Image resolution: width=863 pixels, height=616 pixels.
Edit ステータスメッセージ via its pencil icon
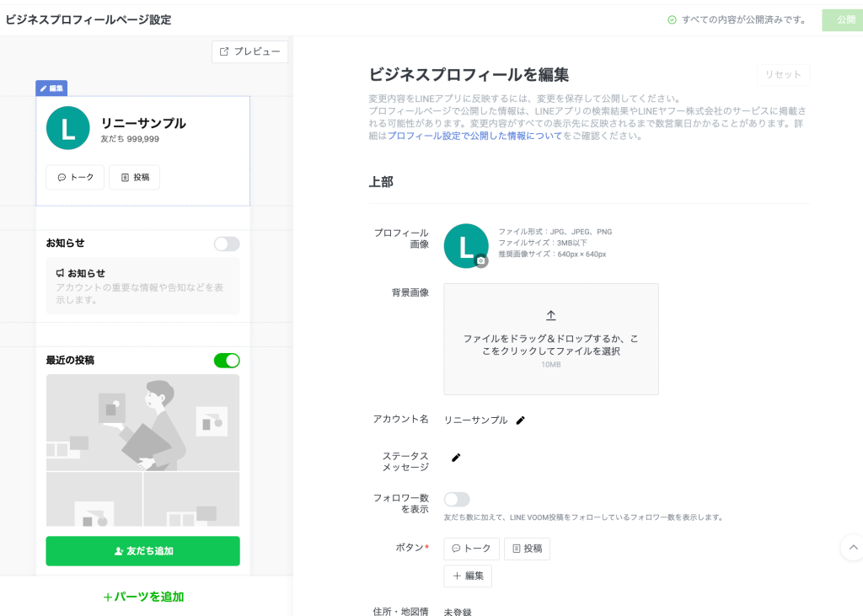tap(456, 458)
